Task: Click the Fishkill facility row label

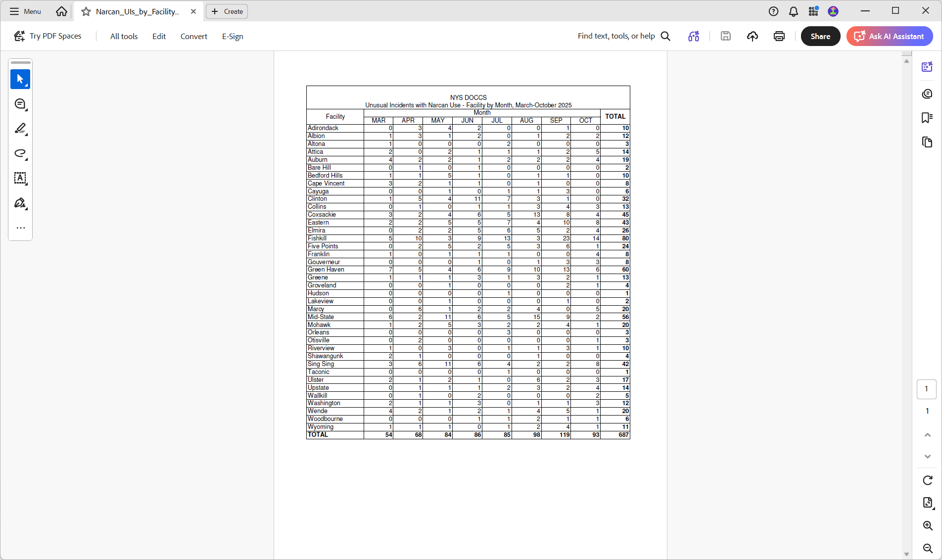Action: click(317, 238)
